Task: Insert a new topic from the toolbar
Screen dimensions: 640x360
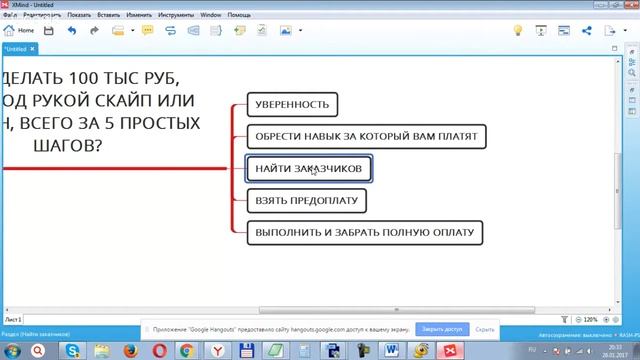Action: tap(118, 31)
